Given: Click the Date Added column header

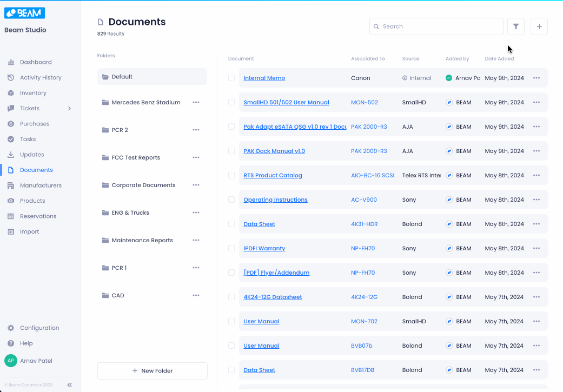Looking at the screenshot, I should tap(499, 58).
